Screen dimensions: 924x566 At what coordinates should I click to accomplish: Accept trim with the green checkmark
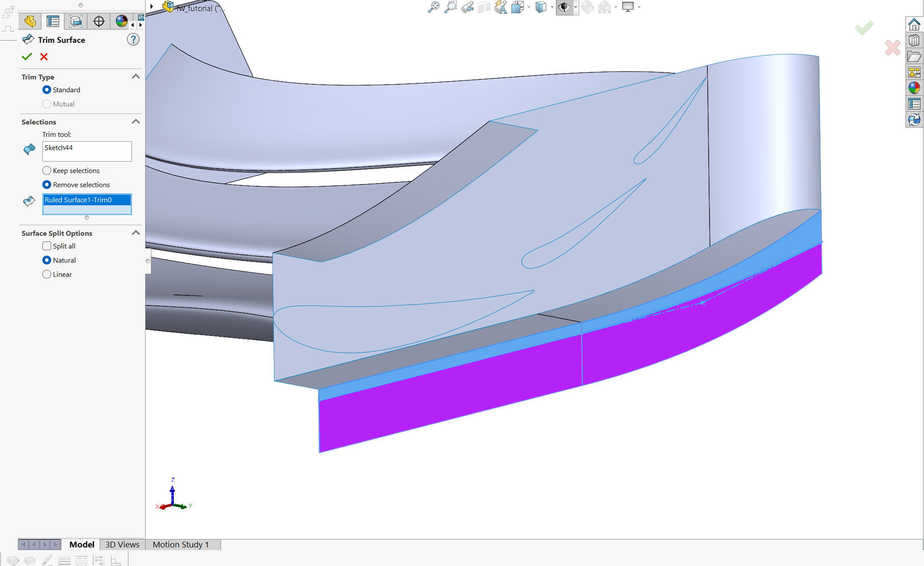pyautogui.click(x=27, y=57)
